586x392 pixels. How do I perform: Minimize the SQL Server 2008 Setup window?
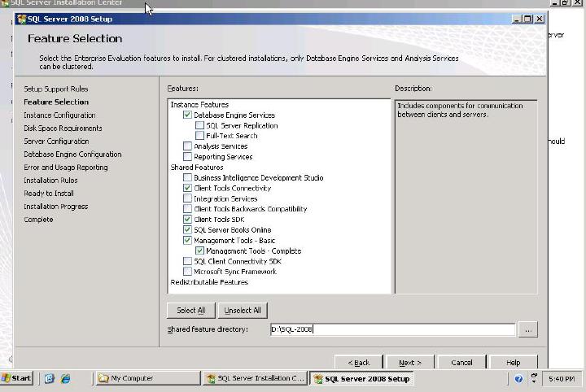pyautogui.click(x=517, y=19)
